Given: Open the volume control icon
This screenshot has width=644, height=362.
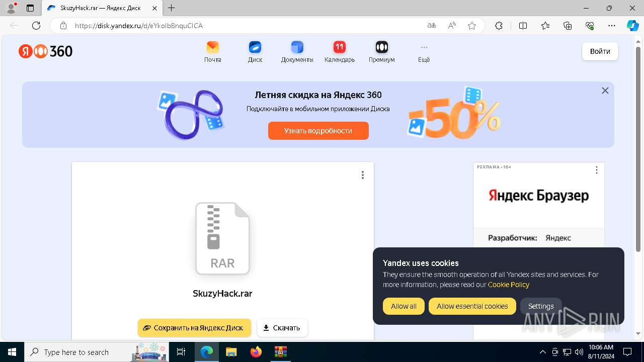Looking at the screenshot, I should click(579, 352).
